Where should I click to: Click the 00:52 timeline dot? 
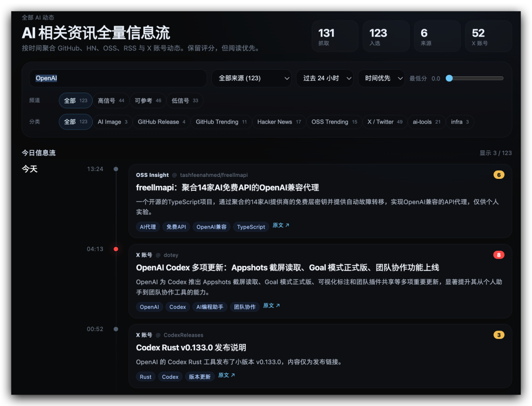click(116, 329)
